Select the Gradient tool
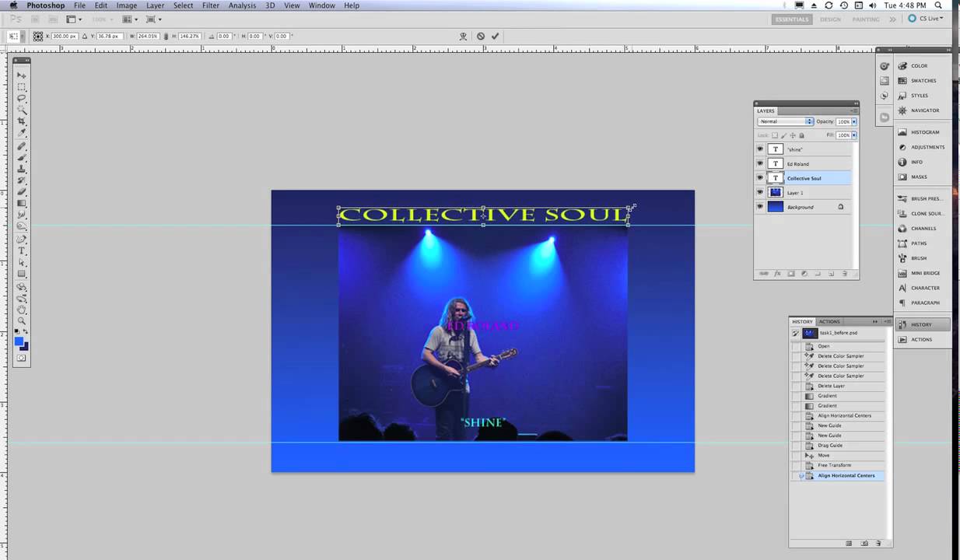 pyautogui.click(x=22, y=203)
